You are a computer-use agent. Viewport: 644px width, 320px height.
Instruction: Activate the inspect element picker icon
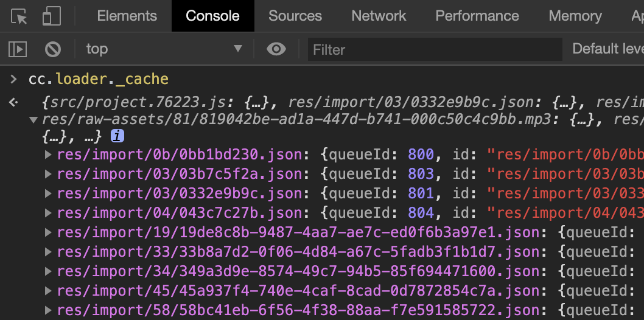pos(19,16)
